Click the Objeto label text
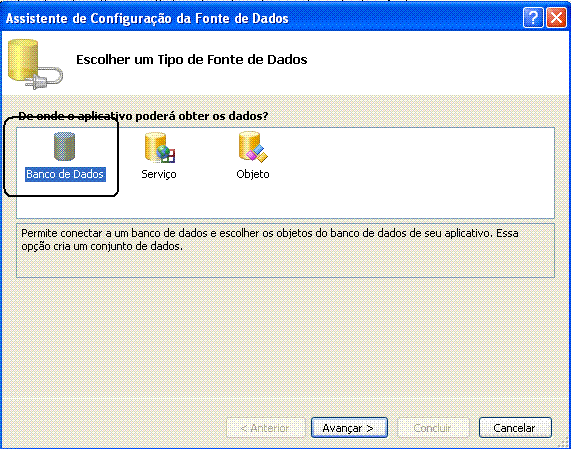The height and width of the screenshot is (449, 571). tap(253, 174)
